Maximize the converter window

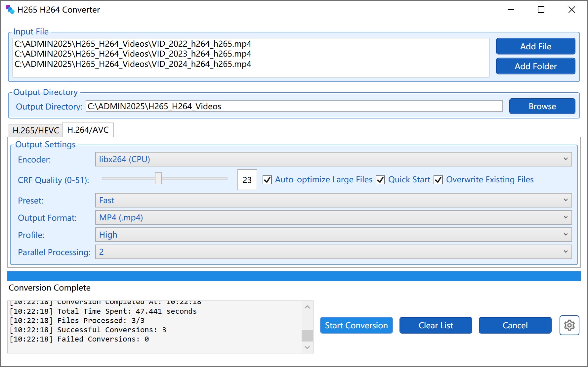click(541, 10)
